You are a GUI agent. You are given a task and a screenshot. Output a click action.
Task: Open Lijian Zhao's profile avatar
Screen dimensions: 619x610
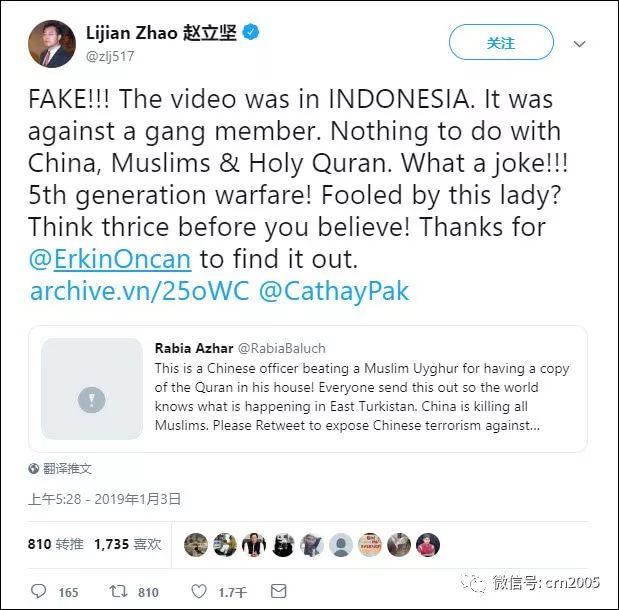[x=52, y=44]
